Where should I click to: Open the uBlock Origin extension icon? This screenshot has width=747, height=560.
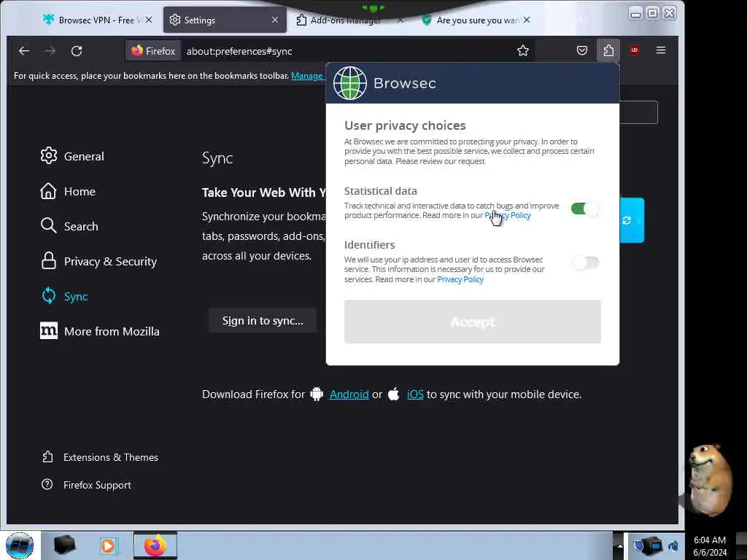[x=635, y=50]
